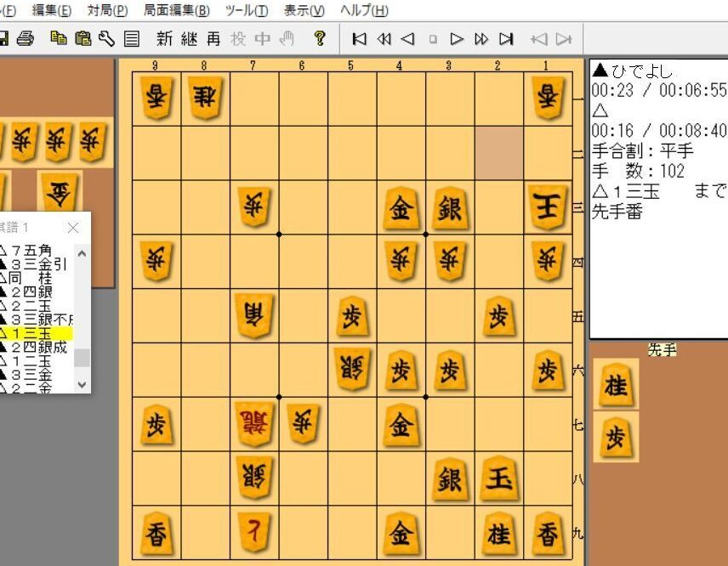Click the 再 resume toolbar icon
The height and width of the screenshot is (566, 728).
point(213,39)
